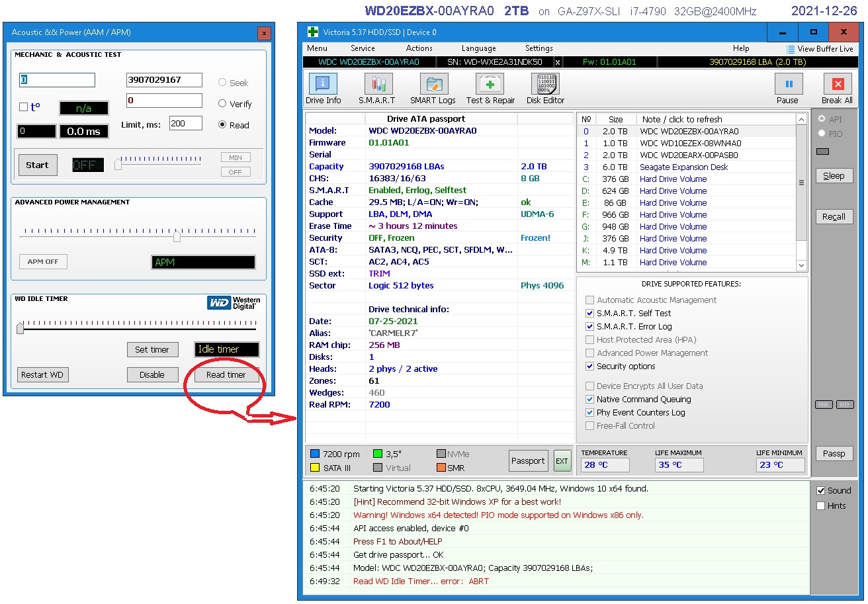
Task: Click the Break All icon
Action: [x=838, y=84]
